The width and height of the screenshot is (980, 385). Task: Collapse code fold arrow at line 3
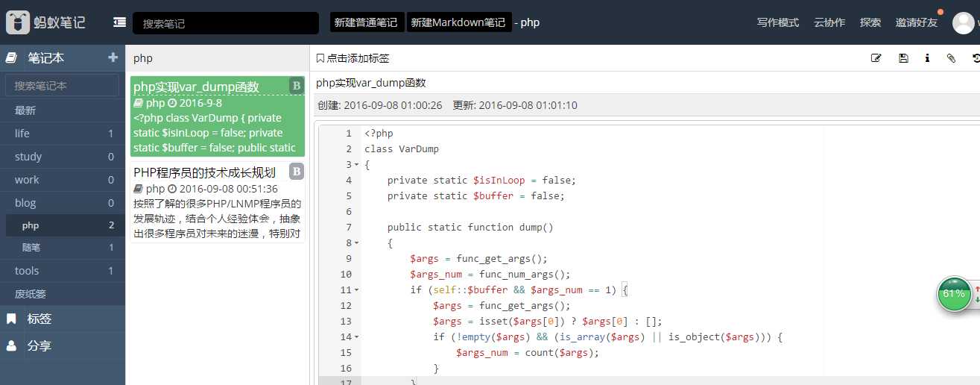click(x=357, y=165)
